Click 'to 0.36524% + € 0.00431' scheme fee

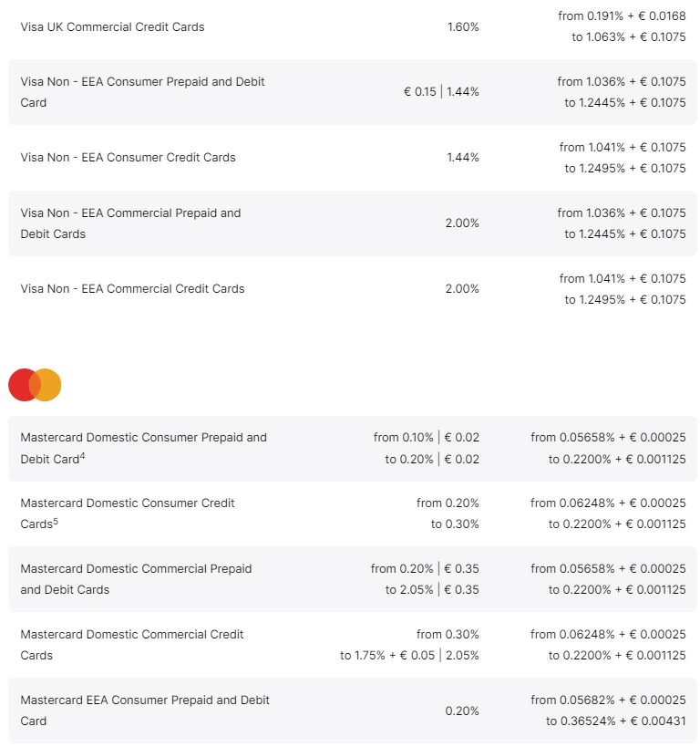616,721
